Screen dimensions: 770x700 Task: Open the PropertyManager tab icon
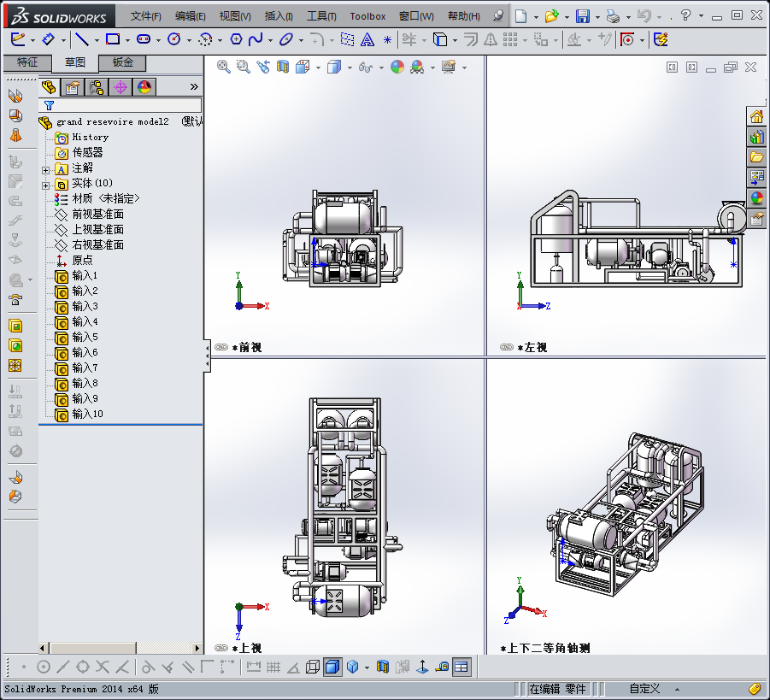tap(73, 87)
